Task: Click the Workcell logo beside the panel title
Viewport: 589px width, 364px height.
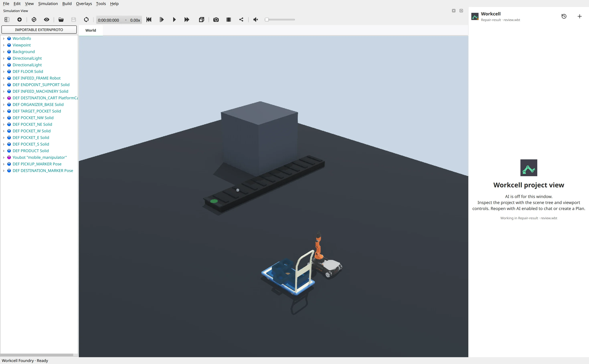Action: pos(475,16)
